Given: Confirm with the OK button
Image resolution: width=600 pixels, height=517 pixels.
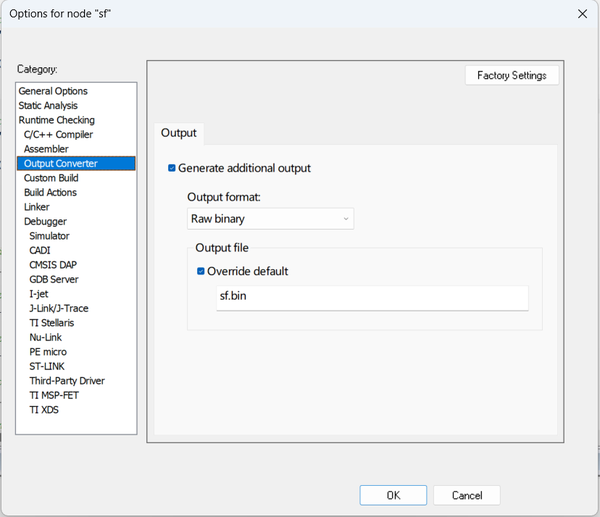Looking at the screenshot, I should [x=393, y=495].
